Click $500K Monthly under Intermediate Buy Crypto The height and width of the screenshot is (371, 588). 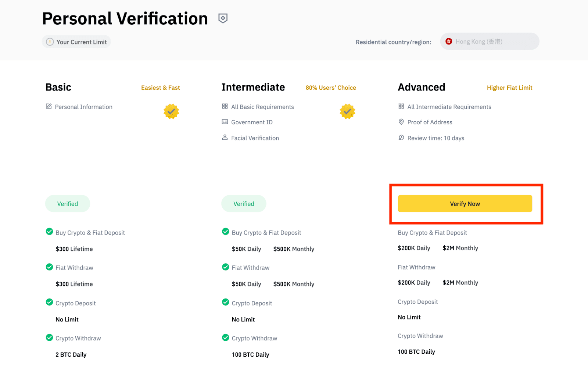[294, 249]
